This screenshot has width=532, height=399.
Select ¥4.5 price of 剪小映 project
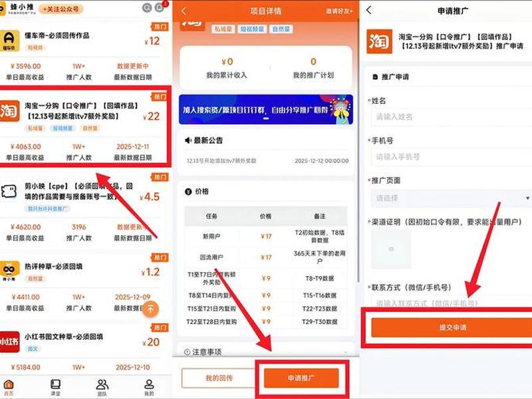150,197
